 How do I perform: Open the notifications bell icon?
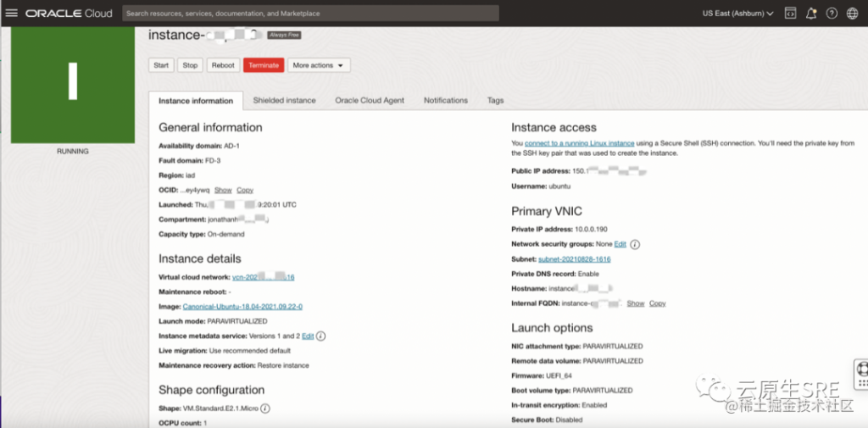coord(811,14)
